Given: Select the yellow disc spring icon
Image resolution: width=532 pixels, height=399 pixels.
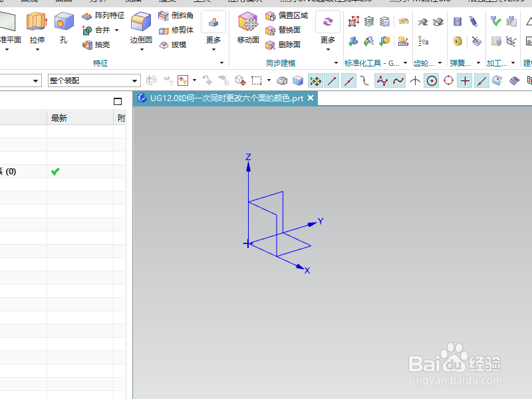Looking at the screenshot, I should click(458, 41).
